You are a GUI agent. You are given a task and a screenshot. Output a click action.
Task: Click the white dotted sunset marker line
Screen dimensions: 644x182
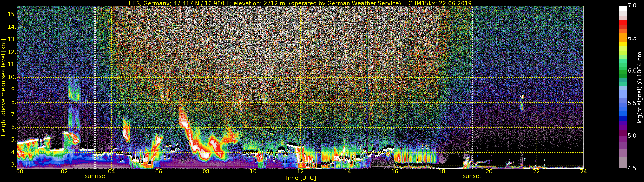(x=472, y=87)
